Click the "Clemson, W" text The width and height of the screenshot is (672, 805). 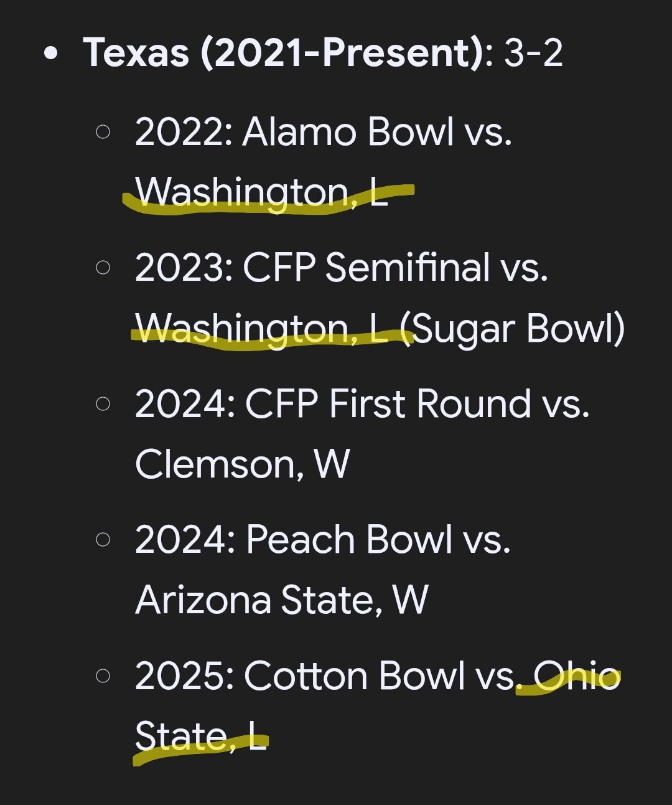(x=242, y=464)
